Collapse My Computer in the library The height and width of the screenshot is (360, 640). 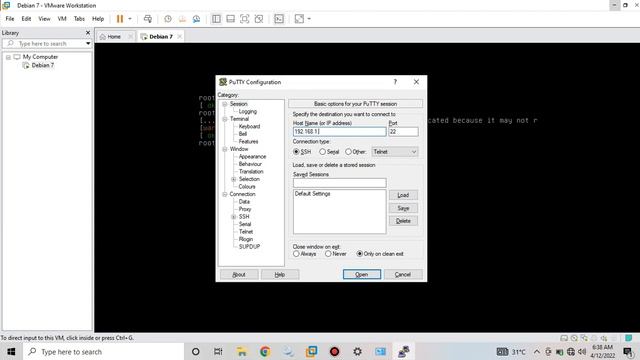click(x=8, y=57)
